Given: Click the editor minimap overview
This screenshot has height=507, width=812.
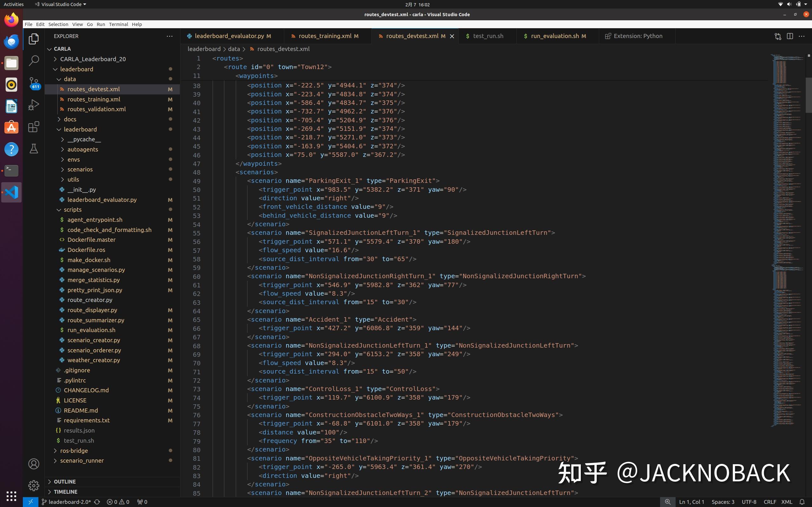Looking at the screenshot, I should [x=788, y=240].
